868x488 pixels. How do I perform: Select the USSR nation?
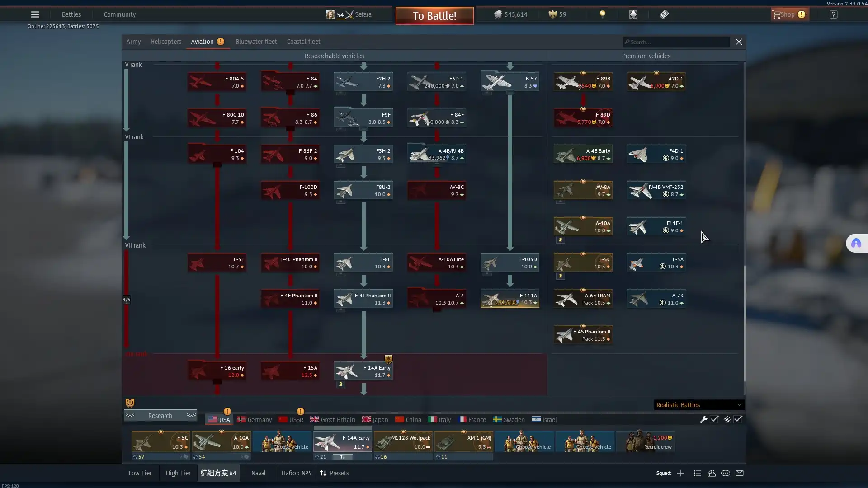coord(291,420)
